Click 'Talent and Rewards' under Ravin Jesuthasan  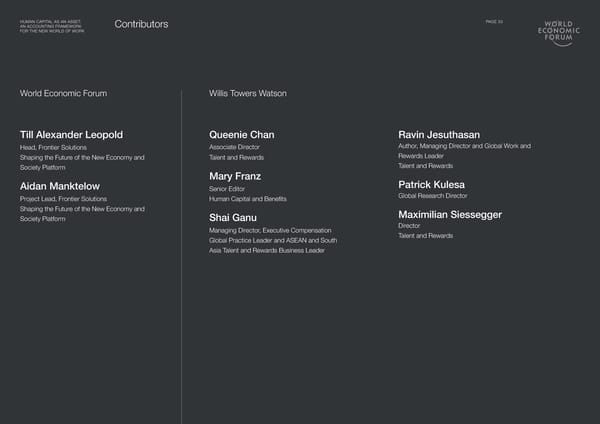coord(426,166)
